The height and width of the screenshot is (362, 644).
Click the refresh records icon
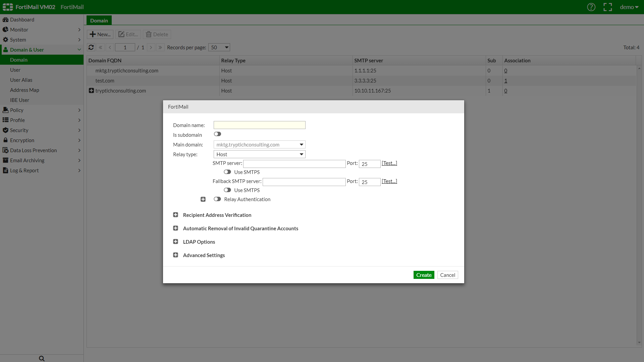[x=91, y=47]
